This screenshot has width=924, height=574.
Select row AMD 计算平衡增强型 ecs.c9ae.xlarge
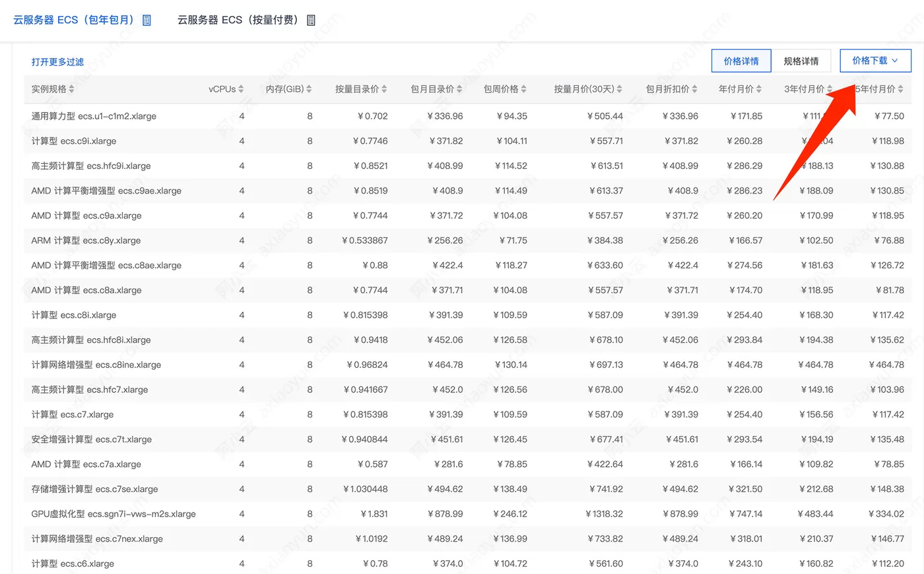tap(467, 191)
